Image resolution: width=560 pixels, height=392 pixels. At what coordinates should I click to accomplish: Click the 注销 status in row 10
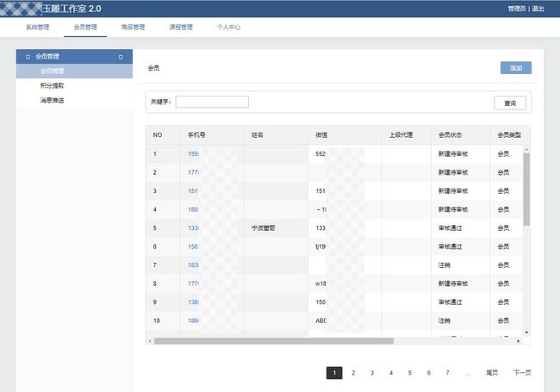(x=445, y=320)
